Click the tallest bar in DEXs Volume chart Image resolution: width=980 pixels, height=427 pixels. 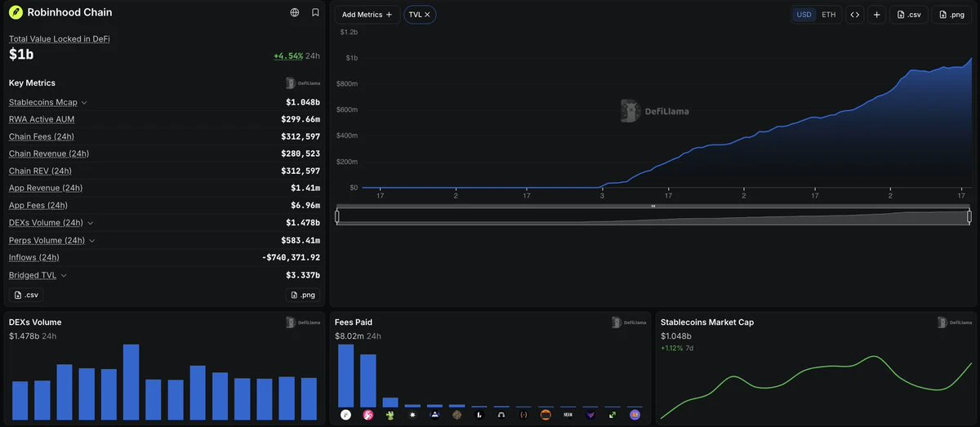[x=131, y=382]
